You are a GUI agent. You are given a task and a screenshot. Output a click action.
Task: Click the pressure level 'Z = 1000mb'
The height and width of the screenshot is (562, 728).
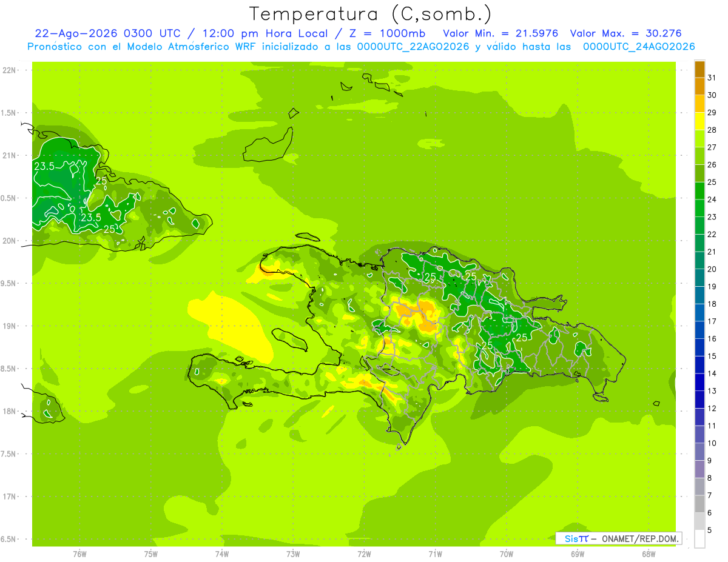(386, 33)
